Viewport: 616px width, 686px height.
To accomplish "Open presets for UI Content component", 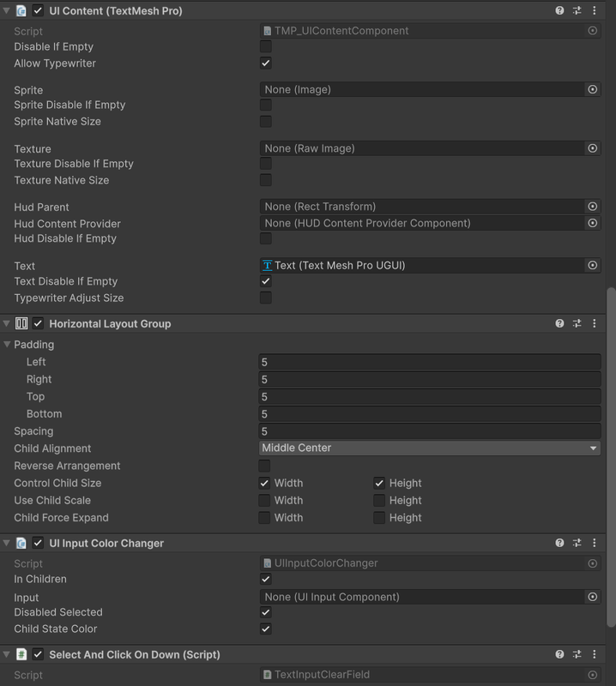I will click(x=577, y=11).
